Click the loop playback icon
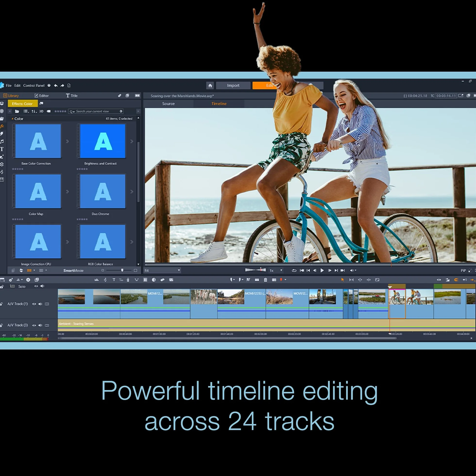The image size is (476, 476). (x=294, y=271)
